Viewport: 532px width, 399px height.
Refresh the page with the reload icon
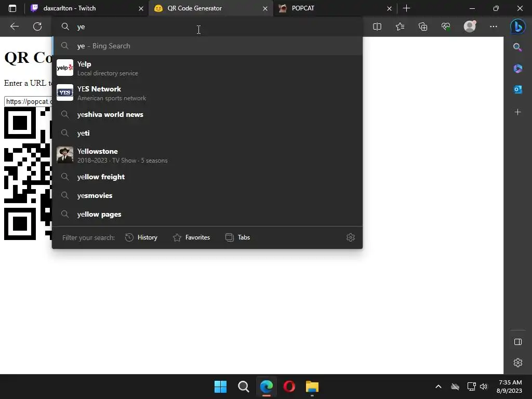click(37, 26)
